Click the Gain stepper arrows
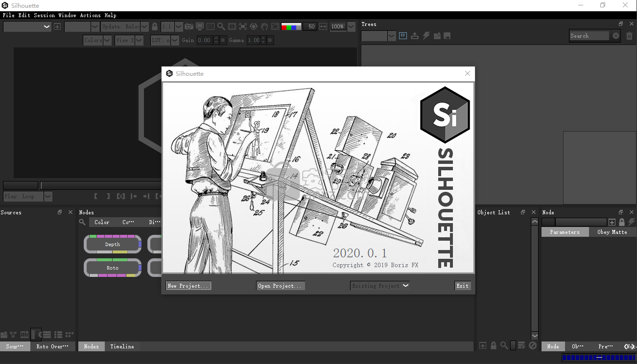The height and width of the screenshot is (364, 637). 216,40
